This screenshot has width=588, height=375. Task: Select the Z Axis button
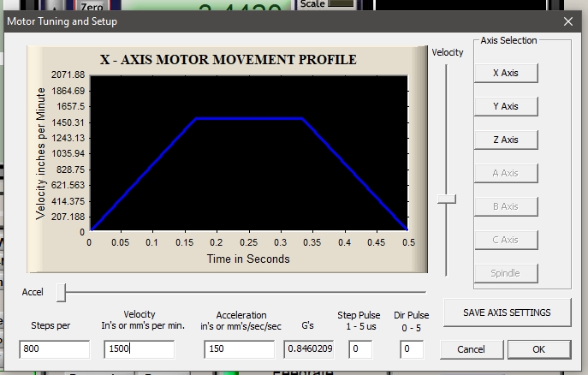coord(506,140)
